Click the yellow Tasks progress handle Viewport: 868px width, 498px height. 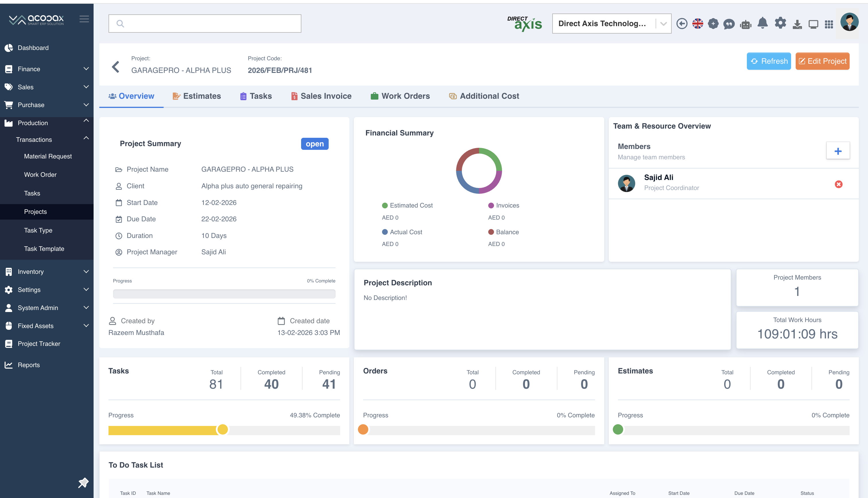223,430
